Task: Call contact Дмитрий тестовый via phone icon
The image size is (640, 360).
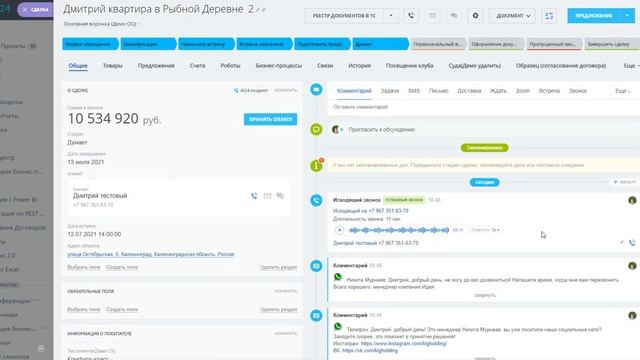Action: (254, 196)
